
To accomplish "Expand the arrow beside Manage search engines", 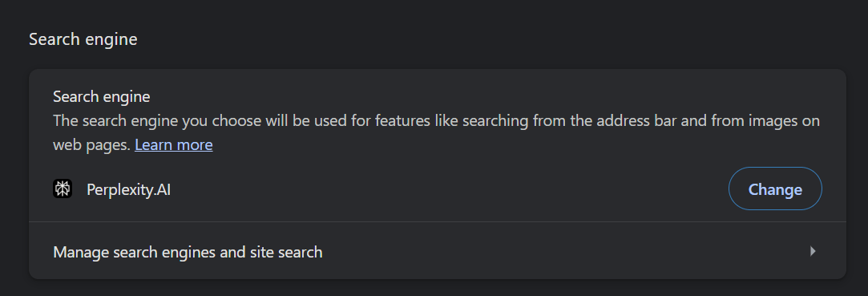I will (813, 251).
